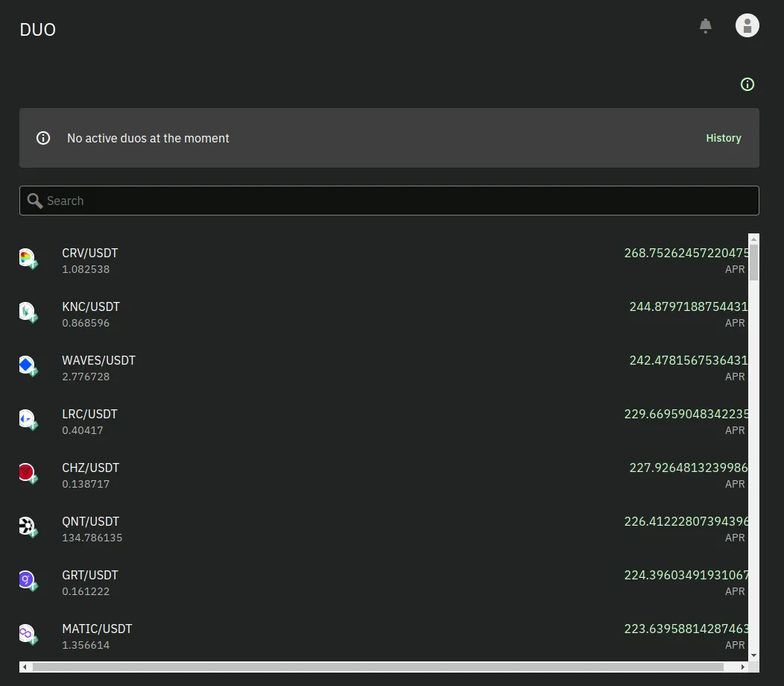Click the CHZ/USDT coin icon
This screenshot has height=686, width=784.
pos(28,473)
